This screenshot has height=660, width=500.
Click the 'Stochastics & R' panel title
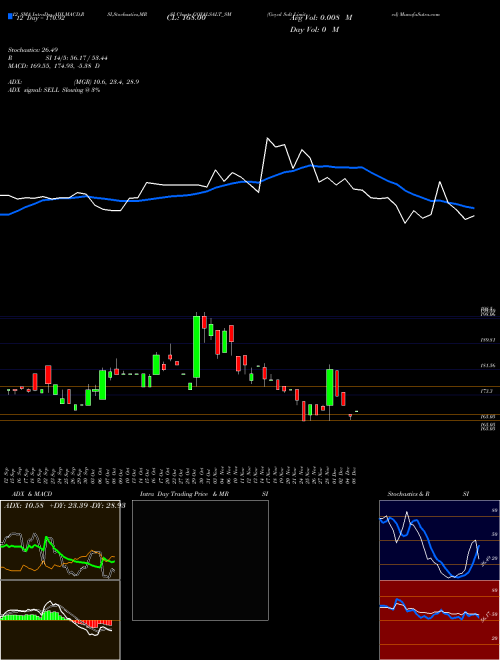(409, 494)
